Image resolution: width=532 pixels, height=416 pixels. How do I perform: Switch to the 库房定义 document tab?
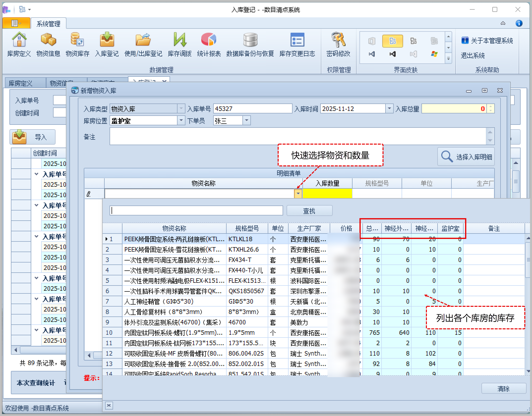pos(21,83)
